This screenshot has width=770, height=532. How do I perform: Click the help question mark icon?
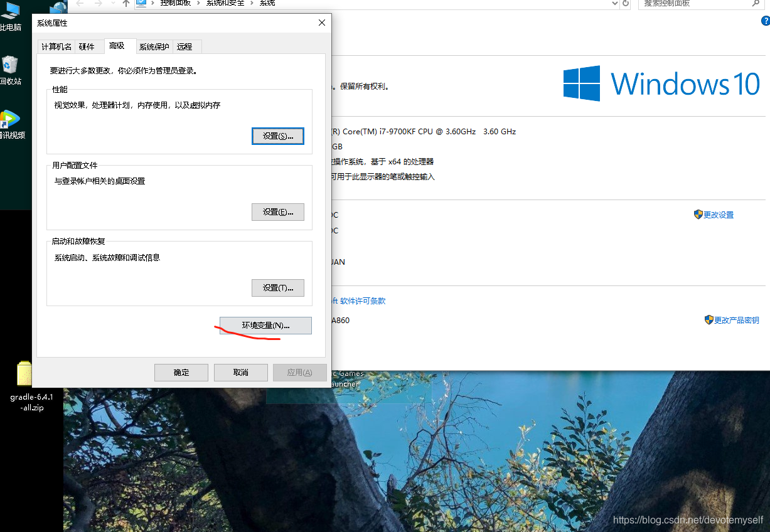click(x=765, y=21)
